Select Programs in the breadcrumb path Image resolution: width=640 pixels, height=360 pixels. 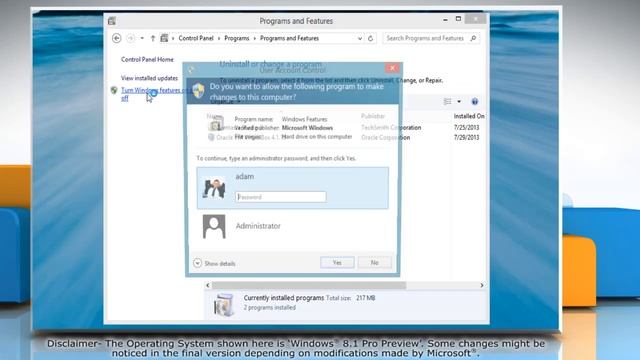pos(237,38)
